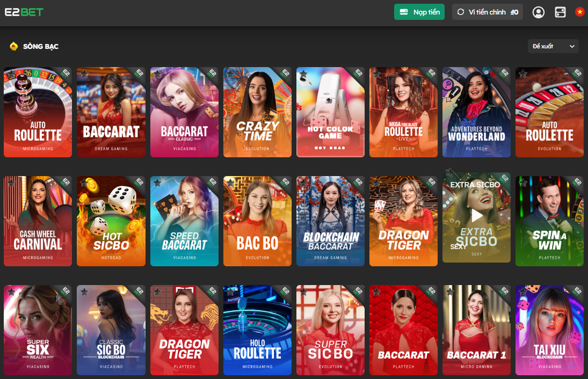588x379 pixels.
Task: Toggle favorite star on Crazy Time
Action: tap(230, 74)
